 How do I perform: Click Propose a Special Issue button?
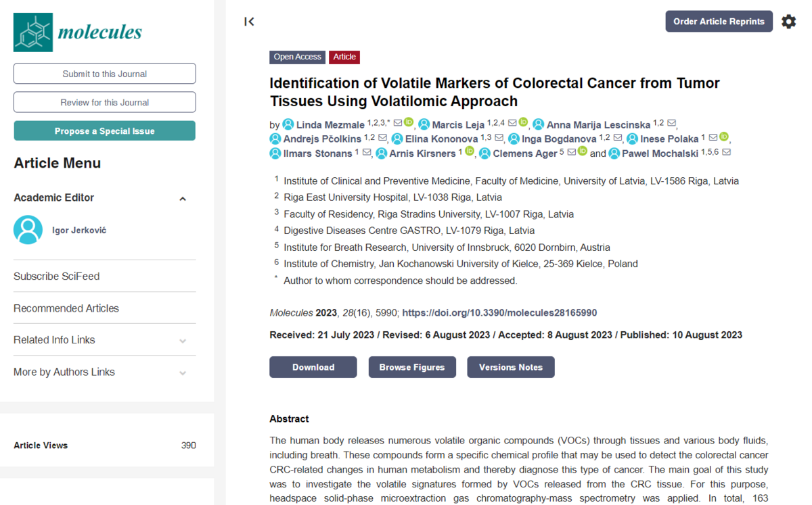click(104, 131)
